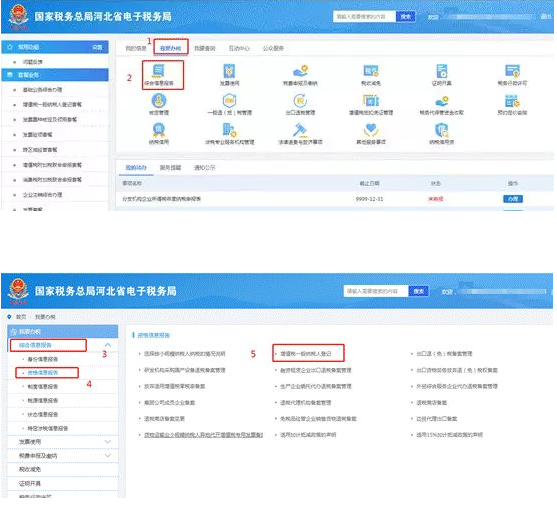
Task: Focus the lower header search field
Action: [x=376, y=291]
